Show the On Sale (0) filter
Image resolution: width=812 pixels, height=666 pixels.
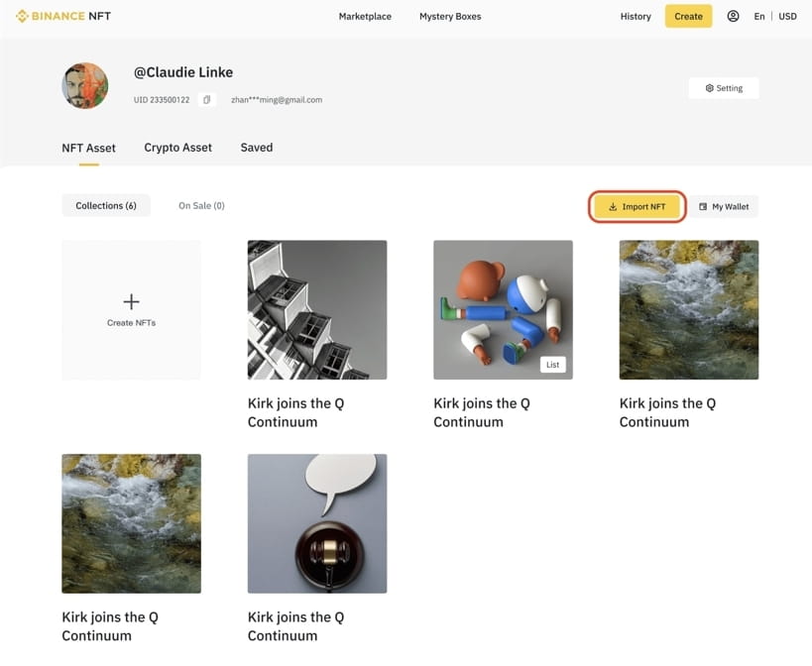point(201,206)
